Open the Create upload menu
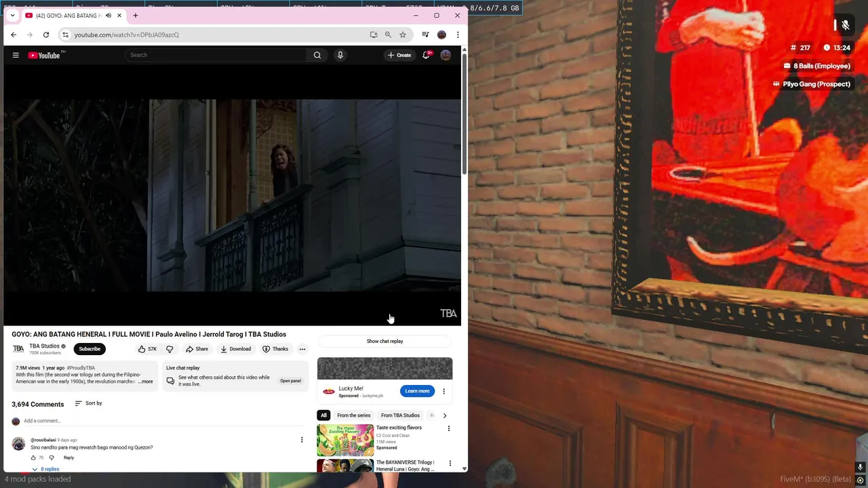The image size is (868, 488). pyautogui.click(x=399, y=55)
